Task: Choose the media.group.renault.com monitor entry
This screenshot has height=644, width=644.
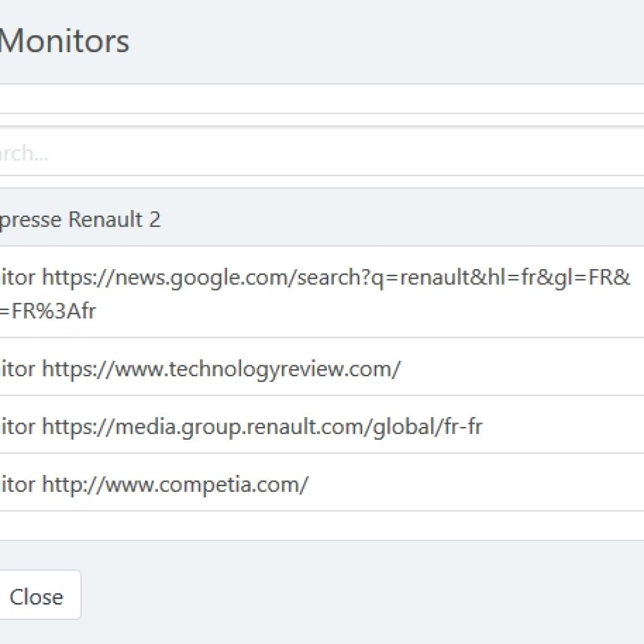Action: [322, 425]
